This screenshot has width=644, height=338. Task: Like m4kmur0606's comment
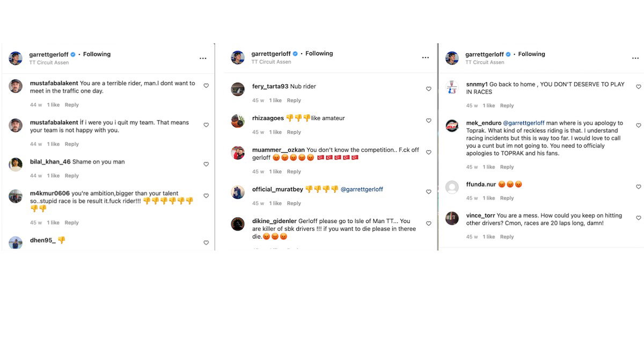(x=206, y=196)
